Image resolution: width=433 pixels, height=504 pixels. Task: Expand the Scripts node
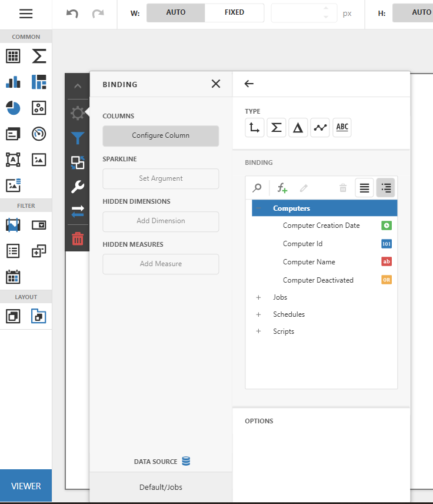258,331
